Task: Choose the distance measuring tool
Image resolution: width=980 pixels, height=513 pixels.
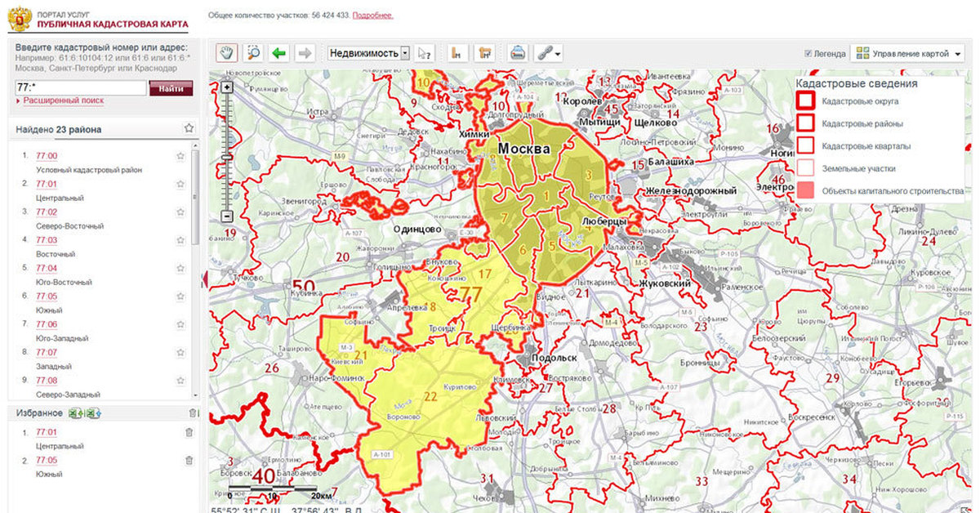Action: 459,53
